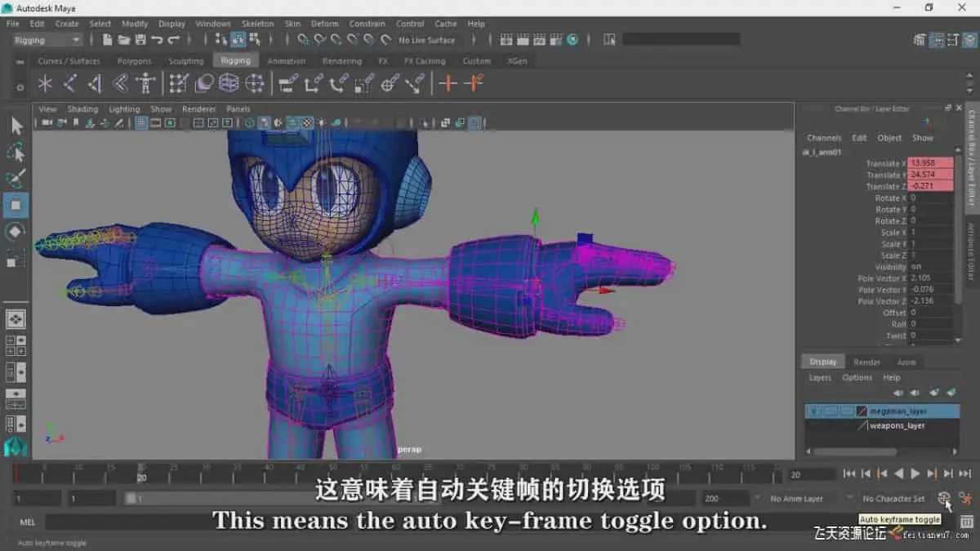
Task: Toggle Channel Box display icon top-right
Action: 968,39
